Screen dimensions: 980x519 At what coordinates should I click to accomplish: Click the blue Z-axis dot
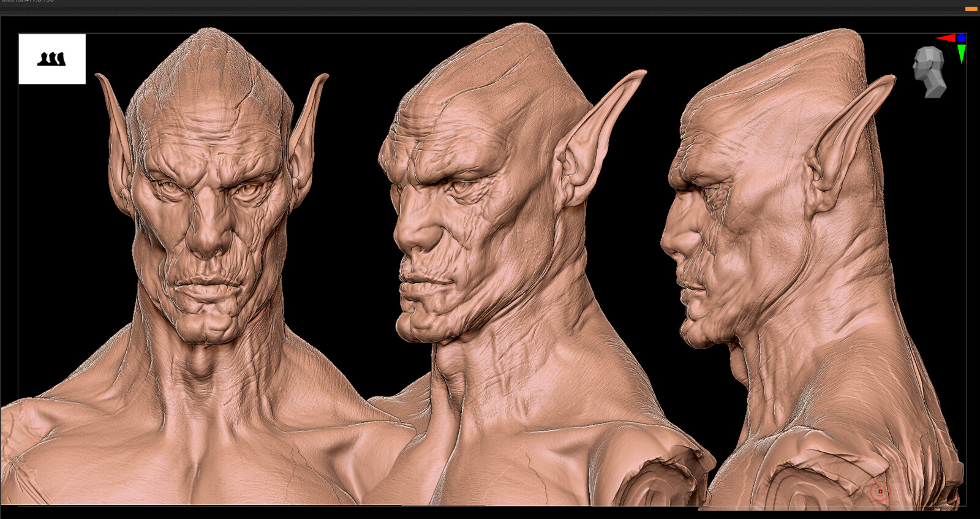click(x=962, y=38)
